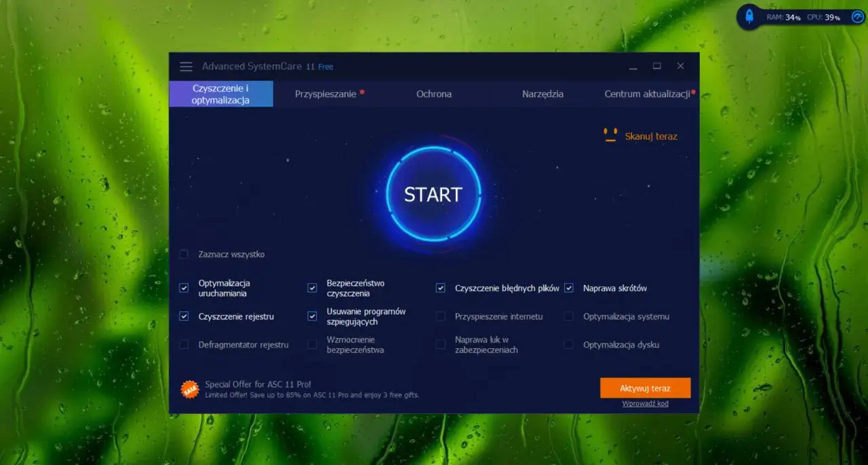Enable Defragmentator rejestru
This screenshot has height=465, width=868.
click(x=183, y=345)
